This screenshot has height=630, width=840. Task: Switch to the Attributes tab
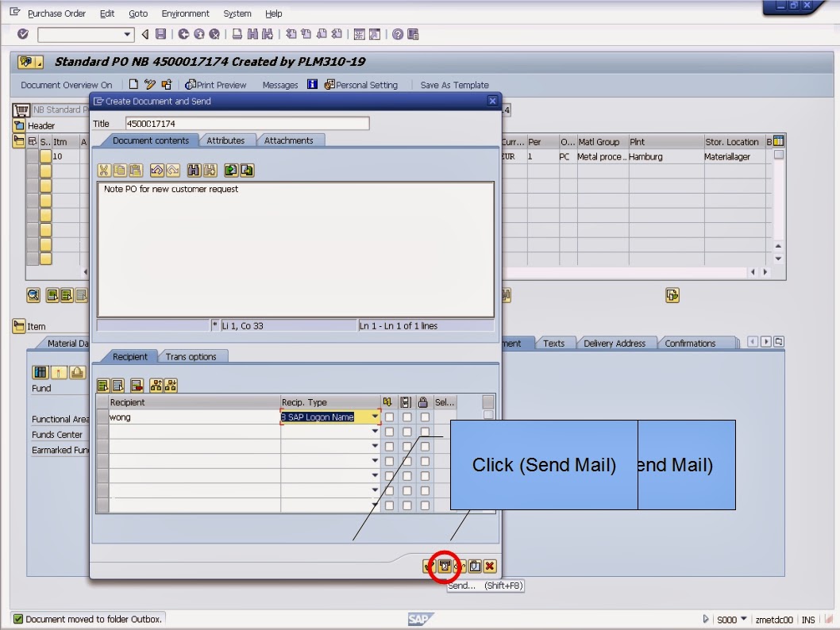pyautogui.click(x=225, y=140)
